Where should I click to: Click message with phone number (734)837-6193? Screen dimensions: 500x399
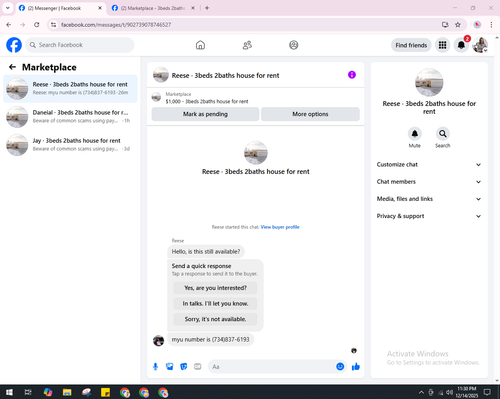[x=210, y=339]
